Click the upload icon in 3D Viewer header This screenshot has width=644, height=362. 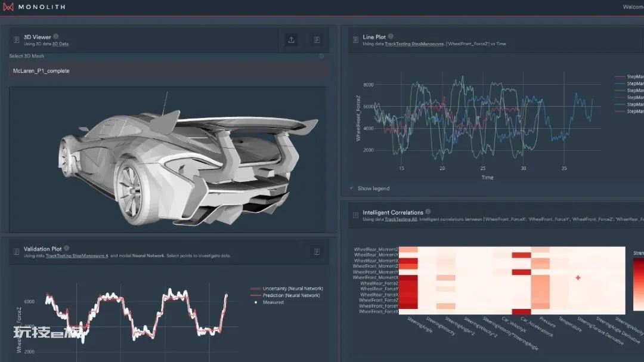click(x=291, y=40)
